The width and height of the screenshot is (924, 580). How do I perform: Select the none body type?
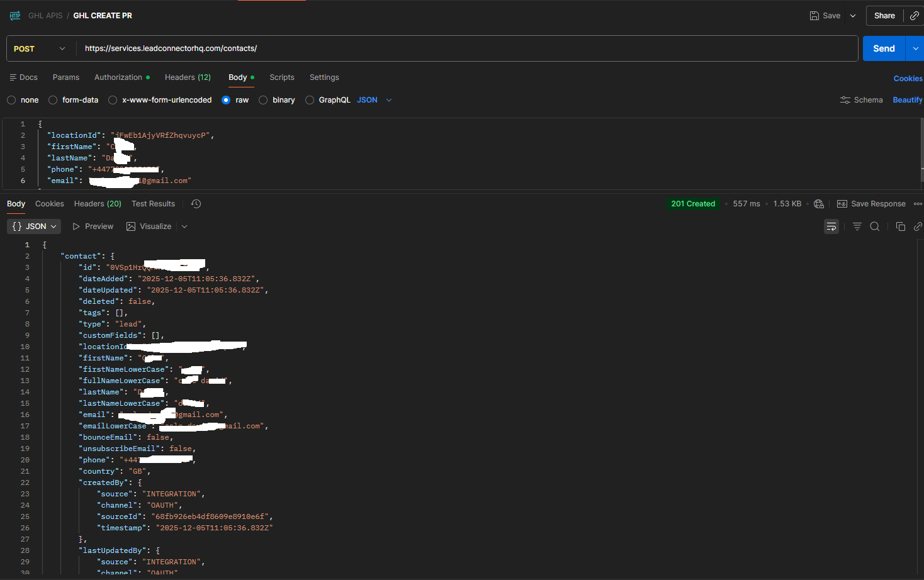click(x=11, y=100)
